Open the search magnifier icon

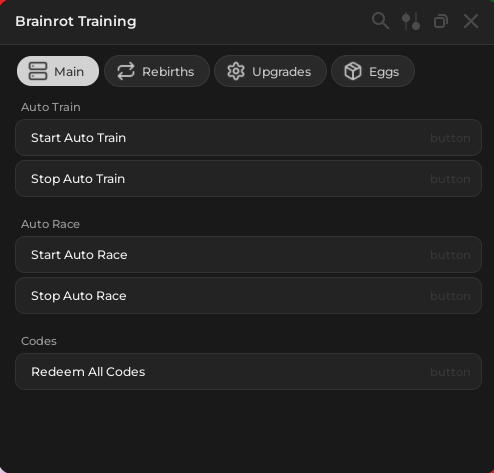[380, 21]
